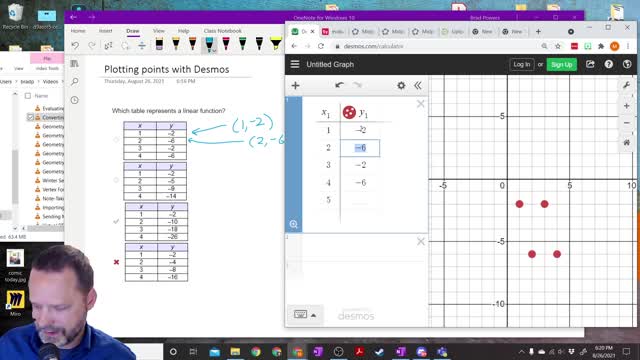Image resolution: width=640 pixels, height=360 pixels.
Task: Open Chrome three-dot menu
Action: coord(628,46)
